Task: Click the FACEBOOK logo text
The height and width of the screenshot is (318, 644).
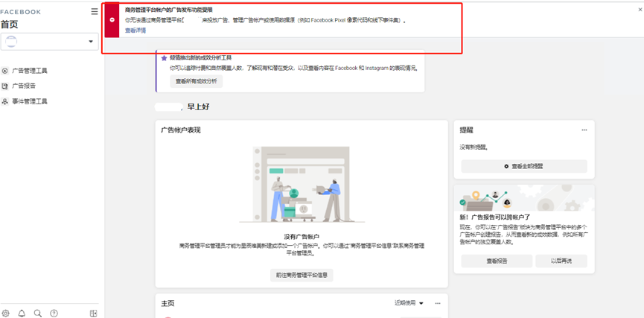Action: tap(21, 12)
